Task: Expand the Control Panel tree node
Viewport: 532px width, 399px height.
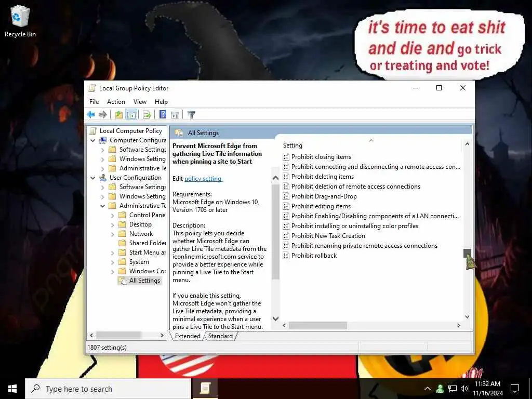Action: 112,215
